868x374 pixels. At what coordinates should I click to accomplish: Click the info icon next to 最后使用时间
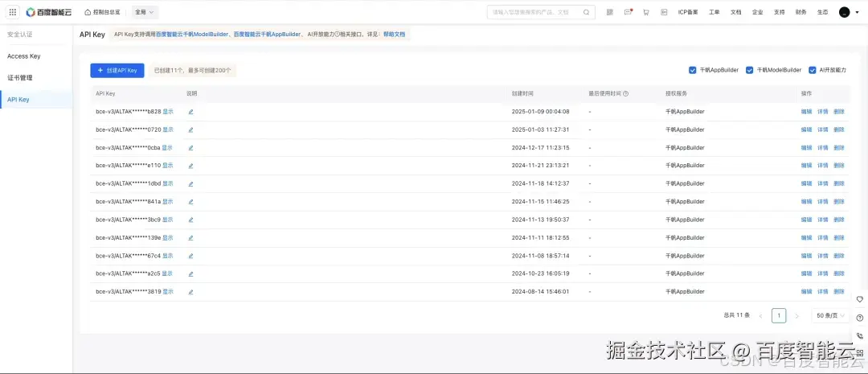click(625, 93)
